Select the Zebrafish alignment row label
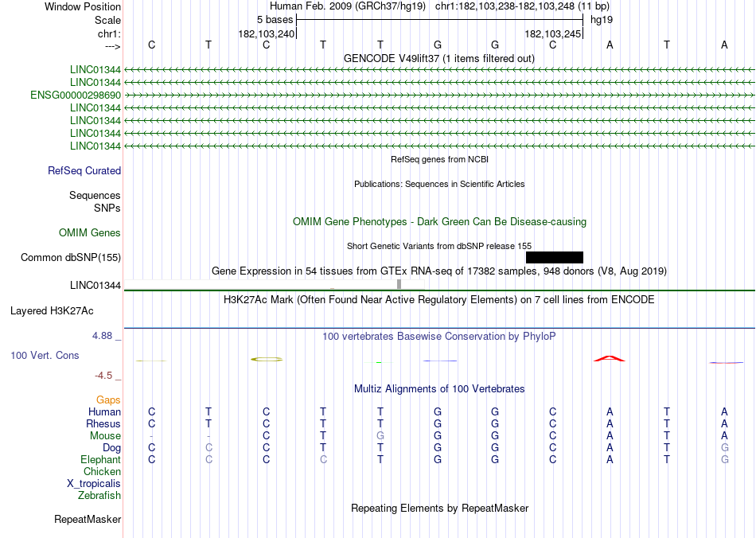The height and width of the screenshot is (538, 756). point(99,495)
